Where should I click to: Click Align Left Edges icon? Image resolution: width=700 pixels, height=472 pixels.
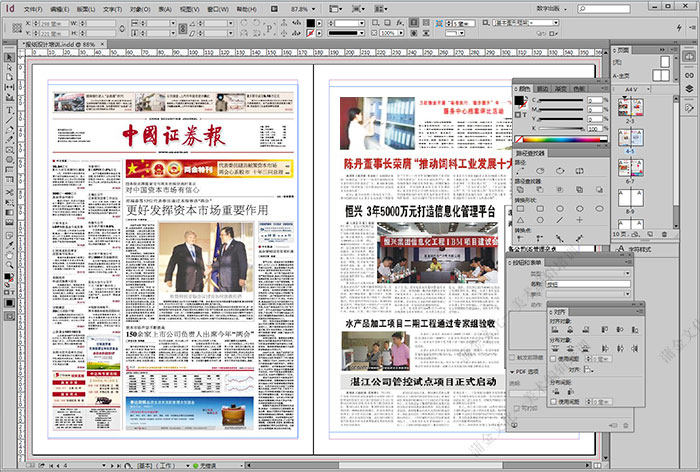point(555,330)
